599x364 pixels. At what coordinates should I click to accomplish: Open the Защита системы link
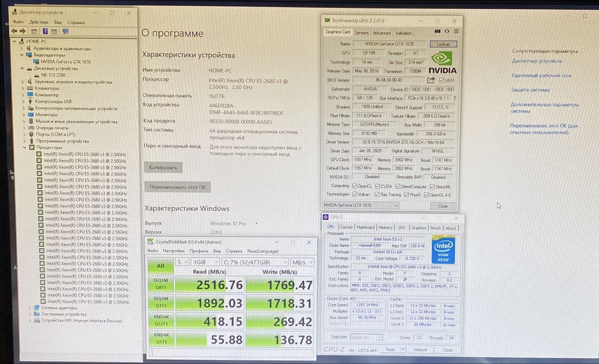click(530, 90)
